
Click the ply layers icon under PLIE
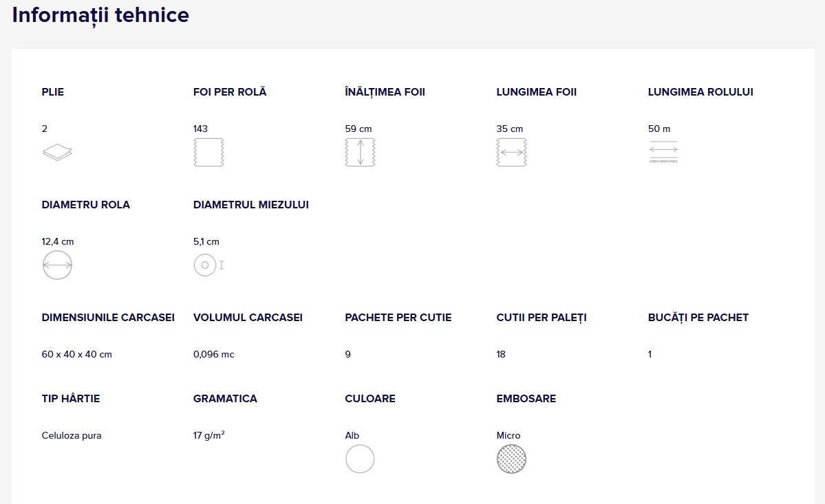(57, 152)
